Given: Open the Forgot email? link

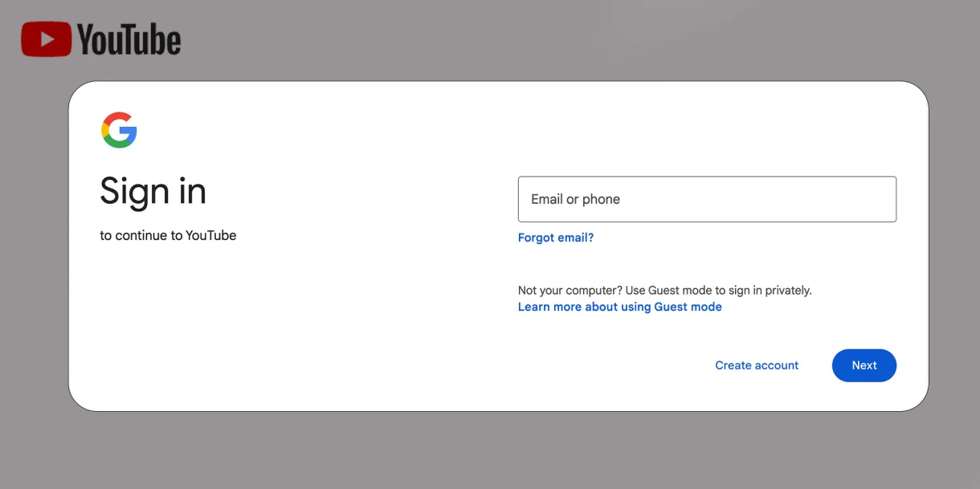Looking at the screenshot, I should pyautogui.click(x=556, y=238).
